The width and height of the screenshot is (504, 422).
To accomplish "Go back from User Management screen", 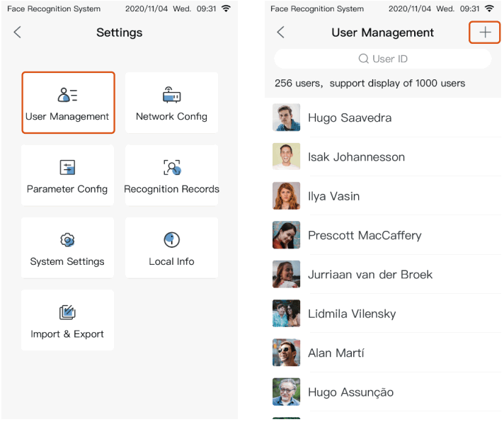I will 280,33.
